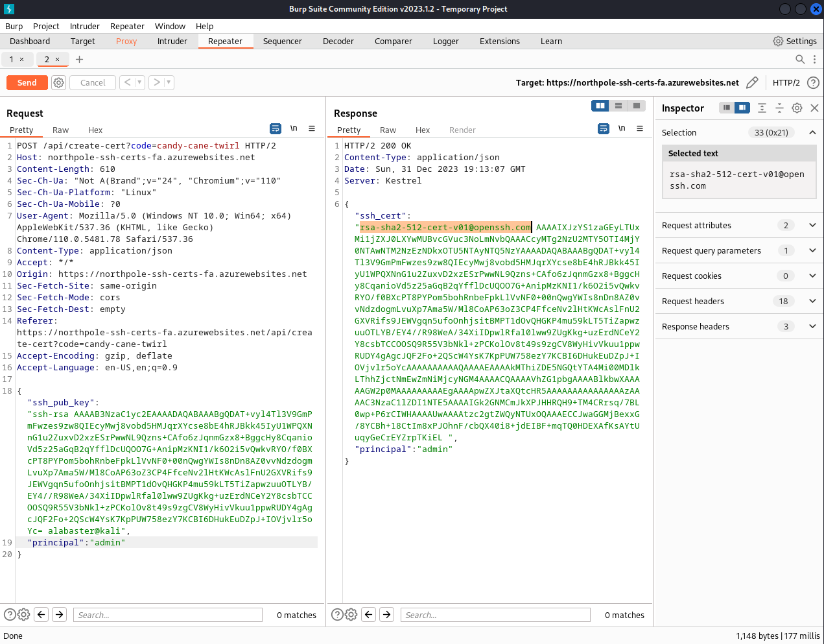The width and height of the screenshot is (824, 644).
Task: Toggle word wrap in Request panel
Action: point(276,129)
